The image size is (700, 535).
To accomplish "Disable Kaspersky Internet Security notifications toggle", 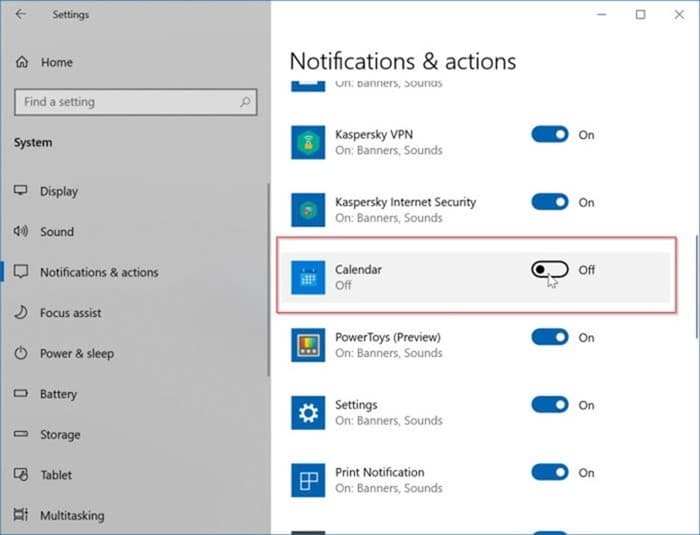I will pos(550,202).
